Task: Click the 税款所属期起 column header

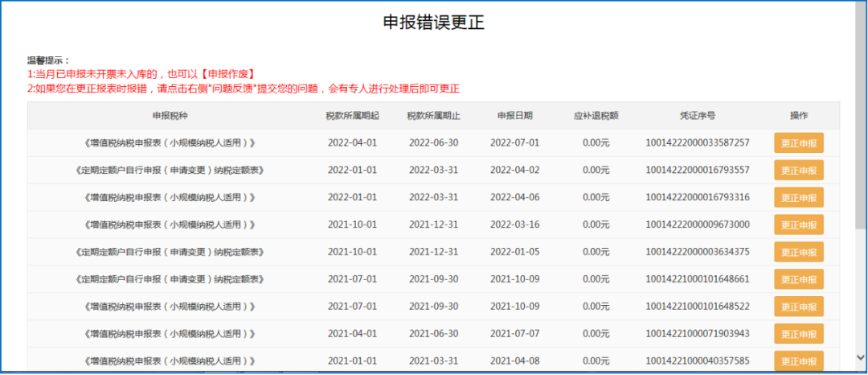Action: 352,116
